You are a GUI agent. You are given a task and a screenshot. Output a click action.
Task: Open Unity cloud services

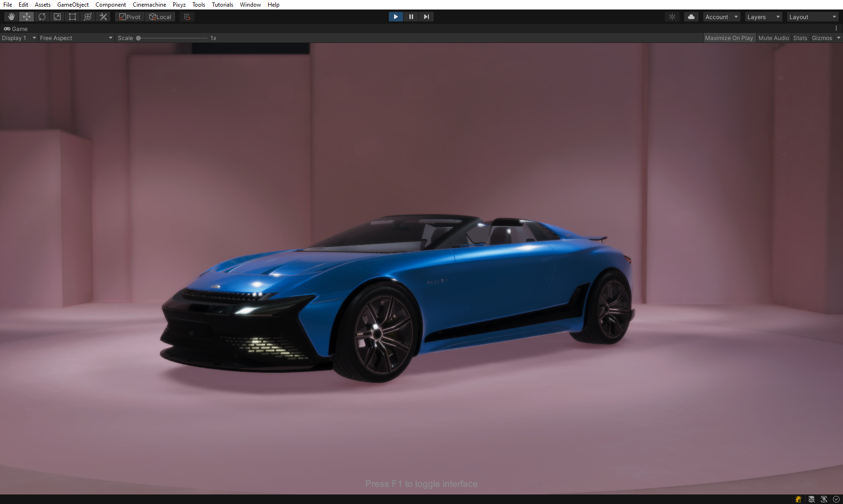click(691, 16)
